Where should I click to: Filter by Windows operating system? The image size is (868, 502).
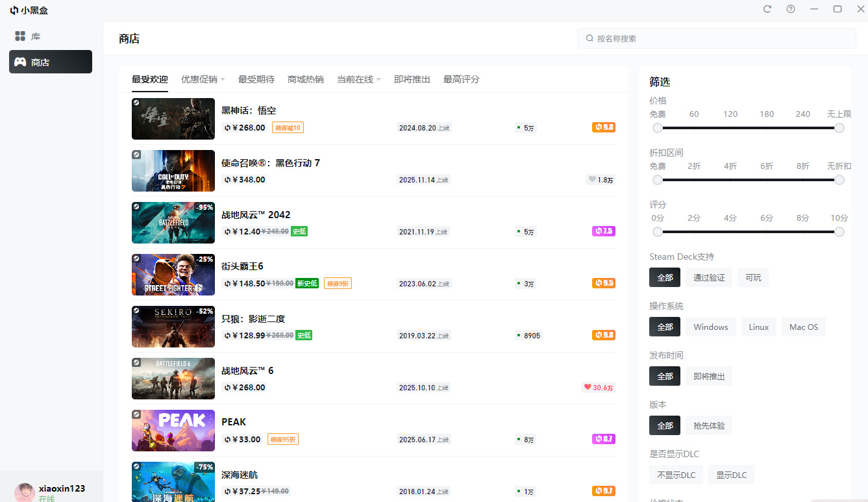[711, 327]
